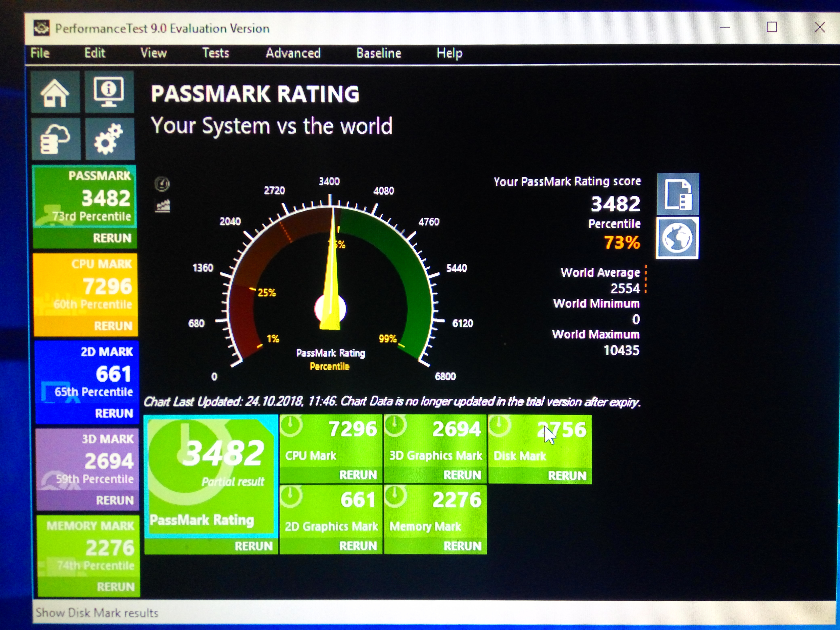This screenshot has width=840, height=630.
Task: Click RERUN under the PassMark Rating tile
Action: [x=253, y=546]
